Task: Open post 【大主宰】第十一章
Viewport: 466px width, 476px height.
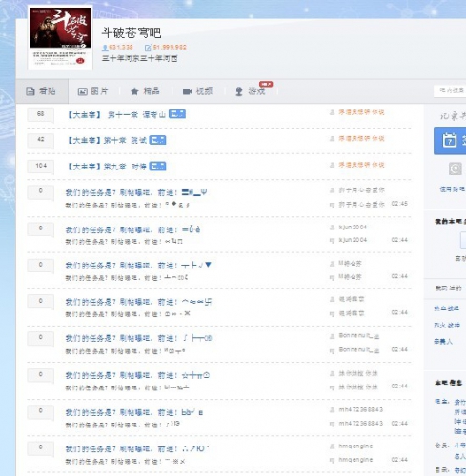Action: tap(115, 114)
